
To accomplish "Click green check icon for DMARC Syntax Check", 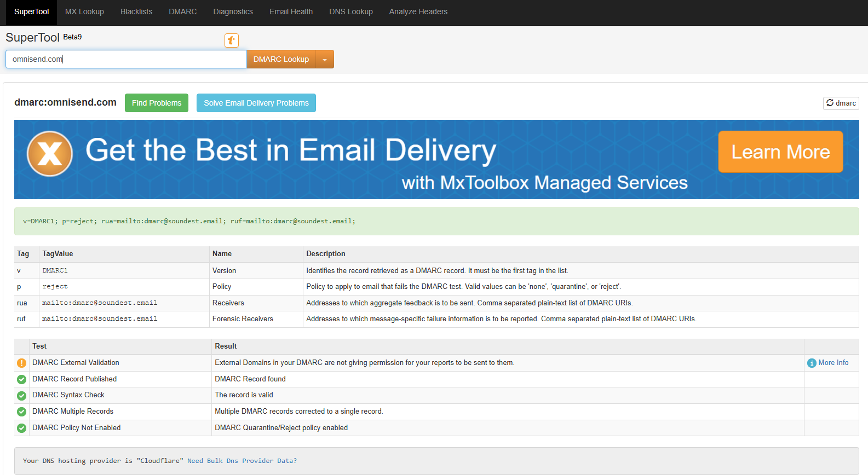I will (21, 396).
